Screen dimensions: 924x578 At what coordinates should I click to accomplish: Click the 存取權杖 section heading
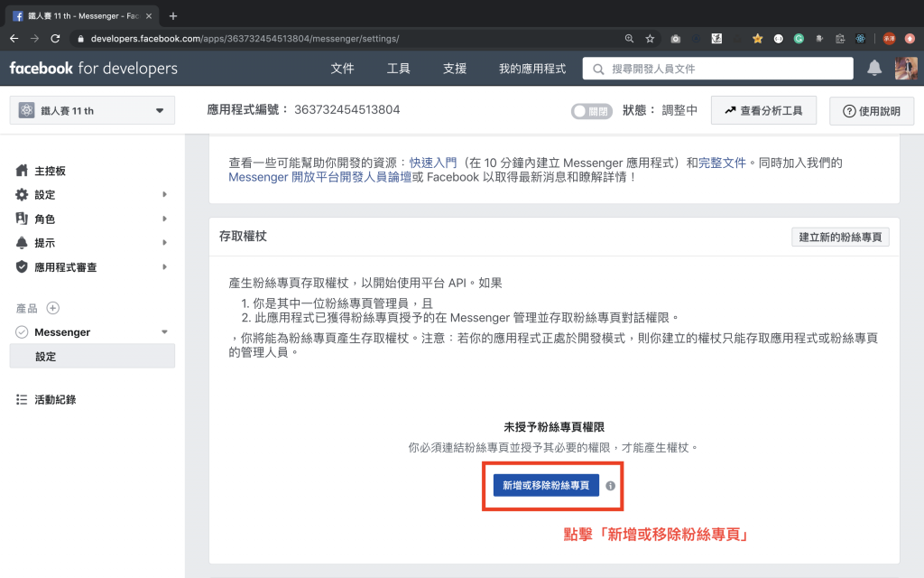243,237
